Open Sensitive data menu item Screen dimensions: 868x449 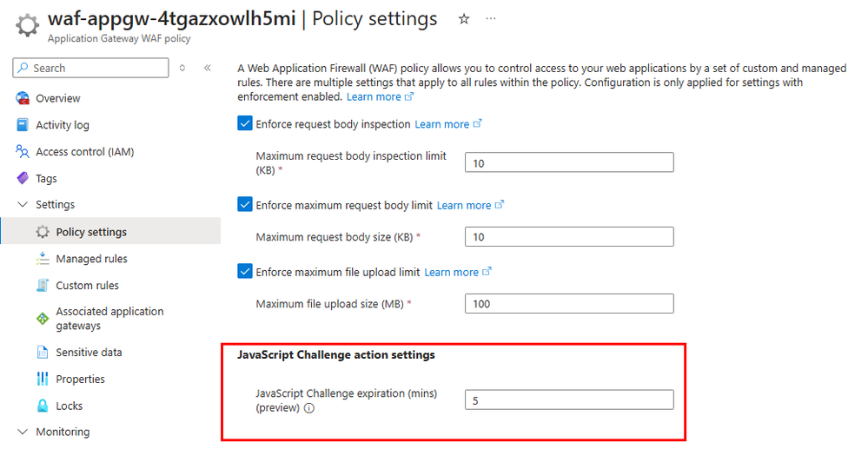point(89,353)
